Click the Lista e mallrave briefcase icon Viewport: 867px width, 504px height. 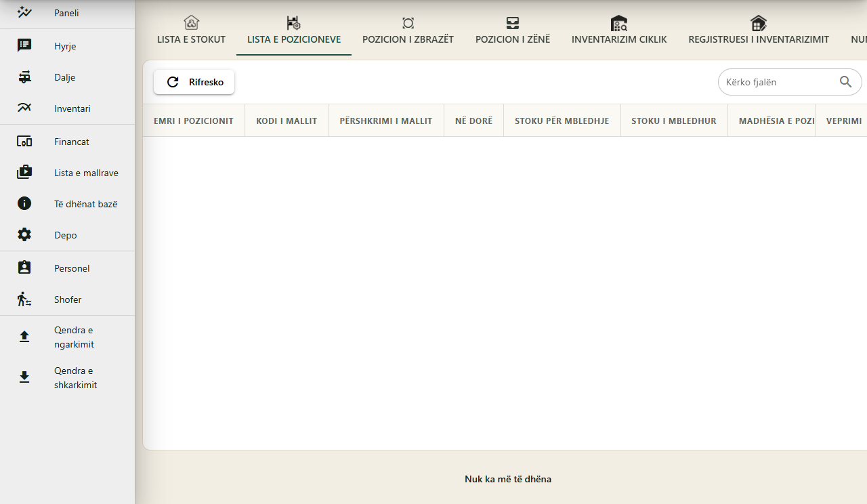24,172
